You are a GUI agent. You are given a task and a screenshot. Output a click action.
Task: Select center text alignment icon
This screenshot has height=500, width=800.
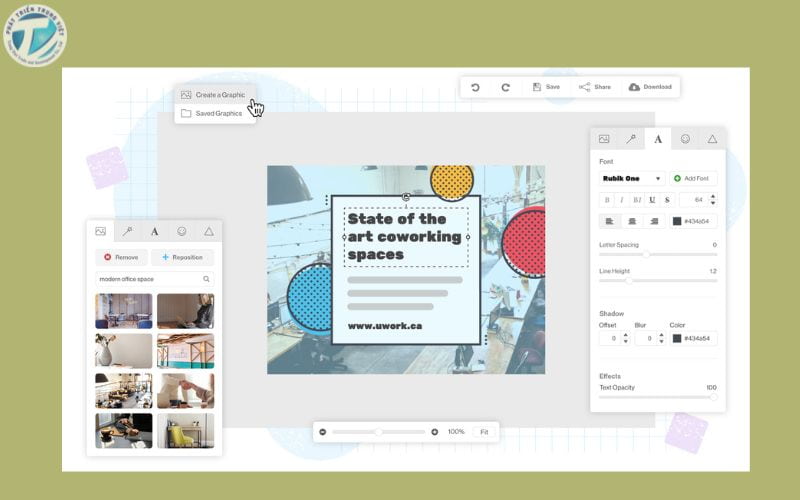630,221
